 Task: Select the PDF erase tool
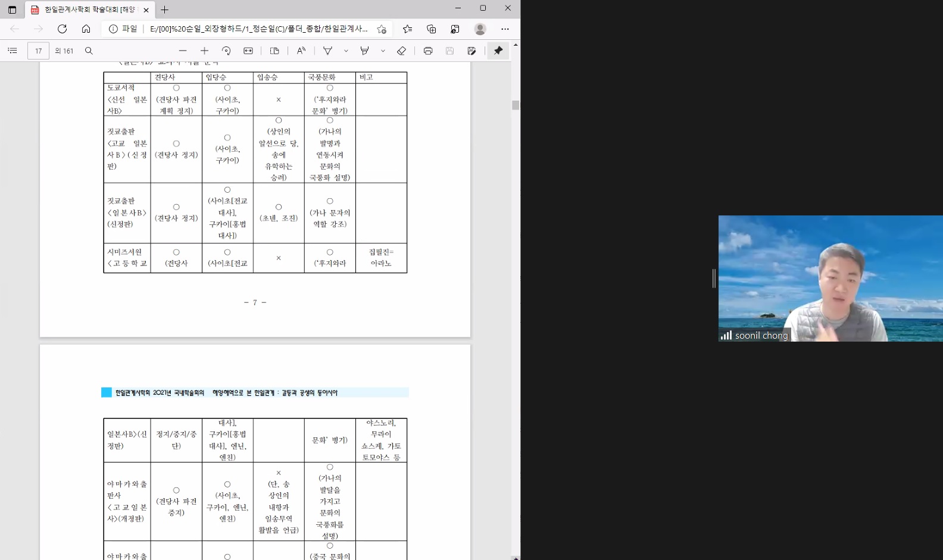[x=402, y=51]
